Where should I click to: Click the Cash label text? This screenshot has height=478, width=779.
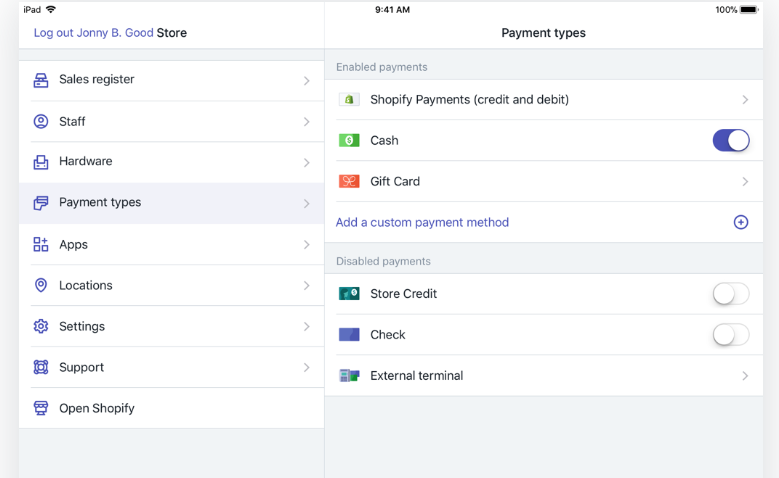[x=384, y=141]
